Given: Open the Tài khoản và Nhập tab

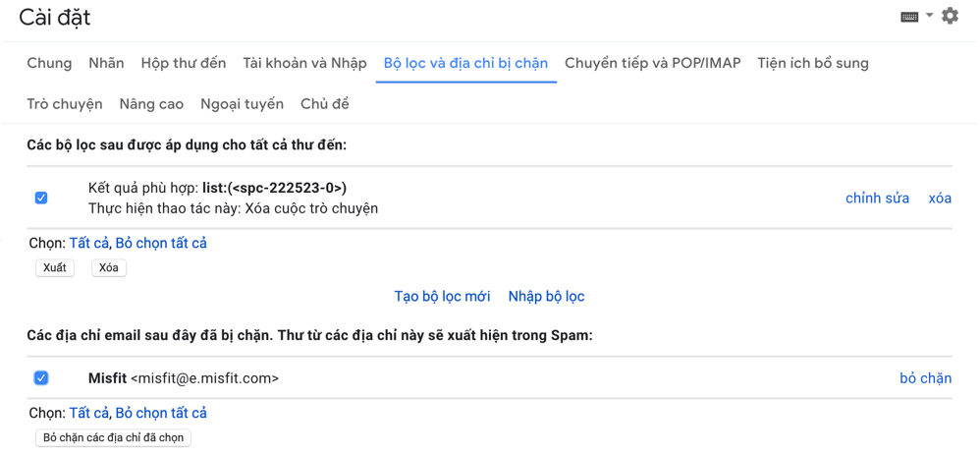Looking at the screenshot, I should coord(304,63).
